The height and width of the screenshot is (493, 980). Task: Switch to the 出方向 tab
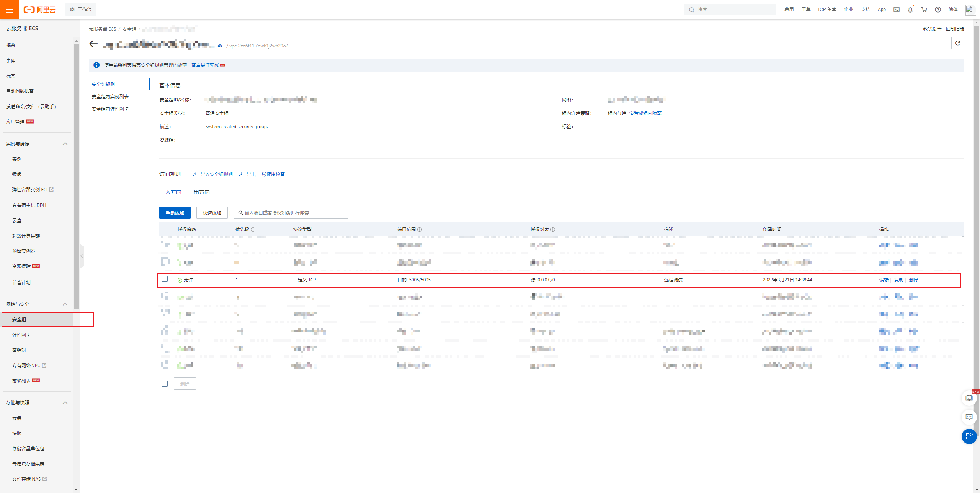(201, 192)
